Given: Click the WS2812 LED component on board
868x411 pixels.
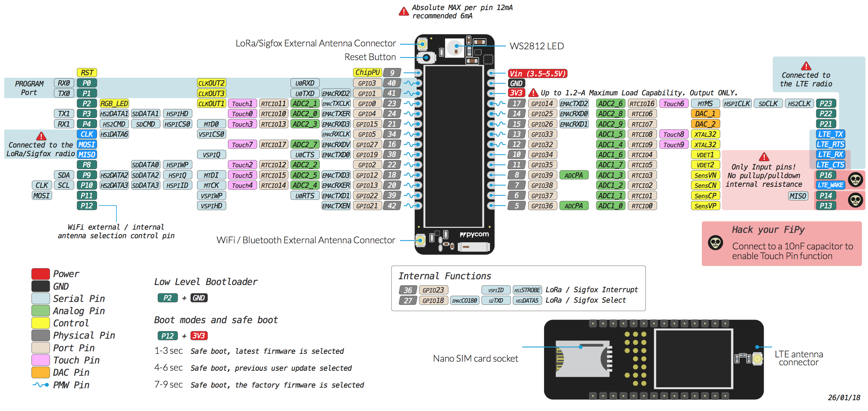Looking at the screenshot, I should (x=456, y=47).
